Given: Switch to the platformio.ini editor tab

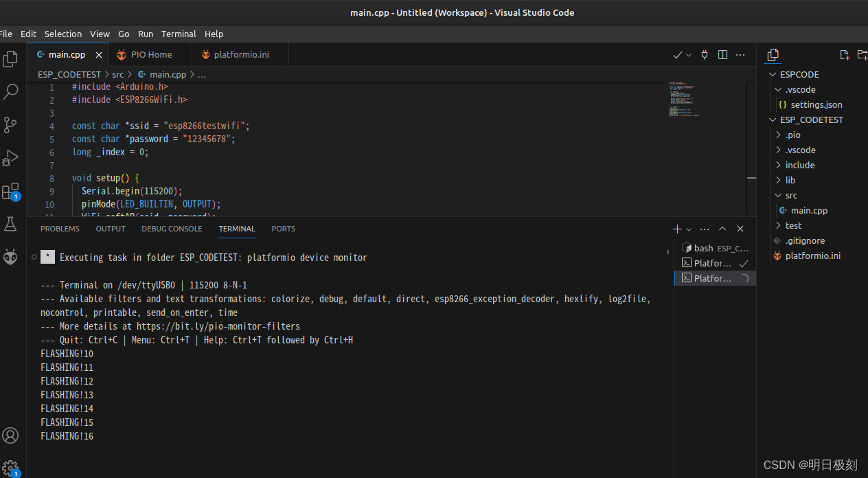Looking at the screenshot, I should tap(241, 54).
